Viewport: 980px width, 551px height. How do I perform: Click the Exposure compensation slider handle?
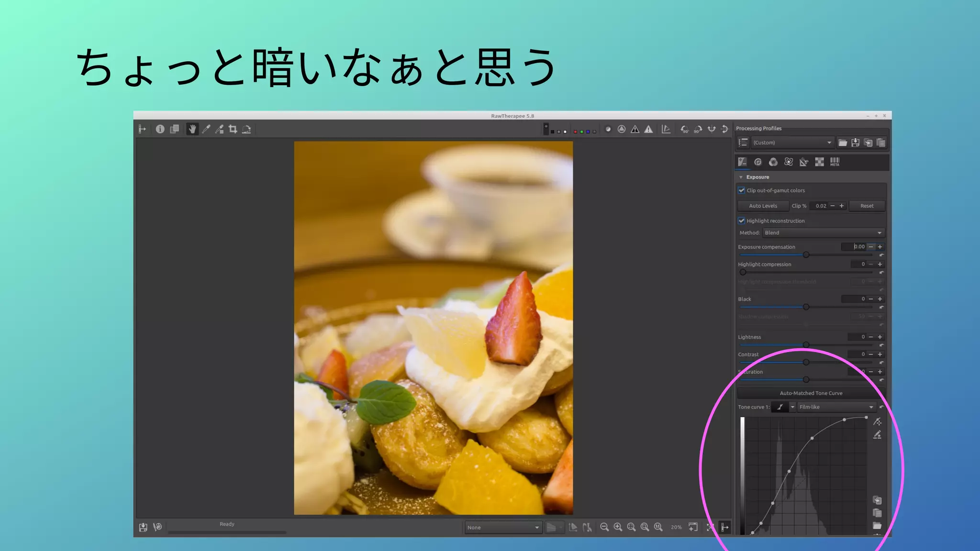pyautogui.click(x=806, y=255)
